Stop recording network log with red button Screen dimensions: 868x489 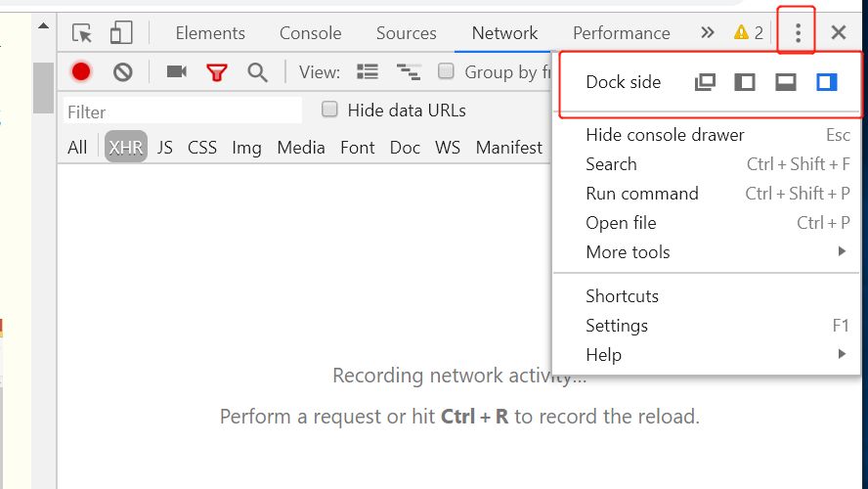pyautogui.click(x=81, y=71)
